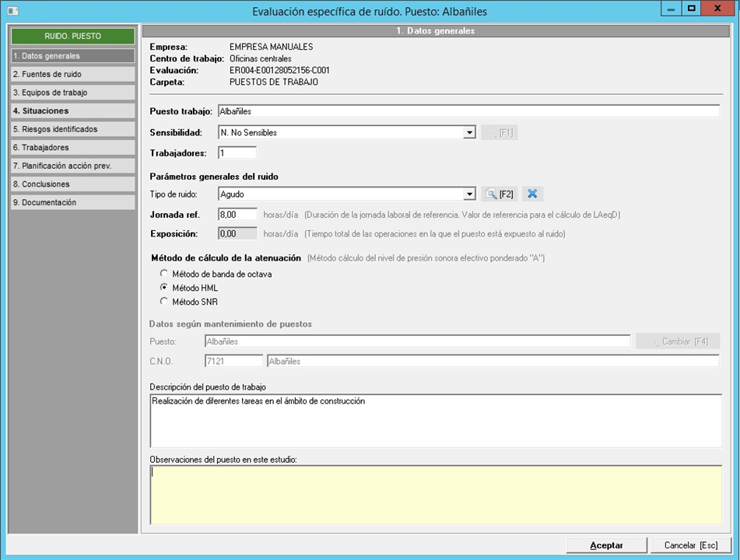Open 9. Documentación section
Viewport: 740px width, 560px height.
(72, 202)
